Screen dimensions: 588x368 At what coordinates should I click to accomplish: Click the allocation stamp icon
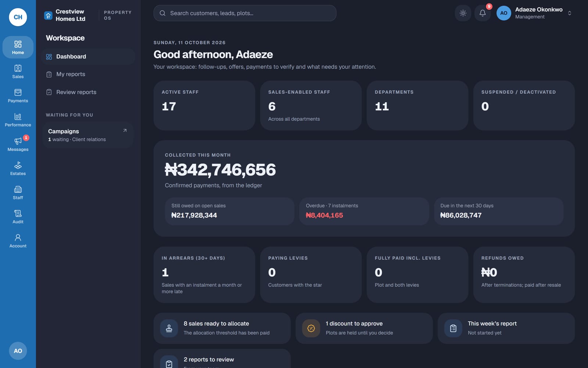tap(169, 328)
